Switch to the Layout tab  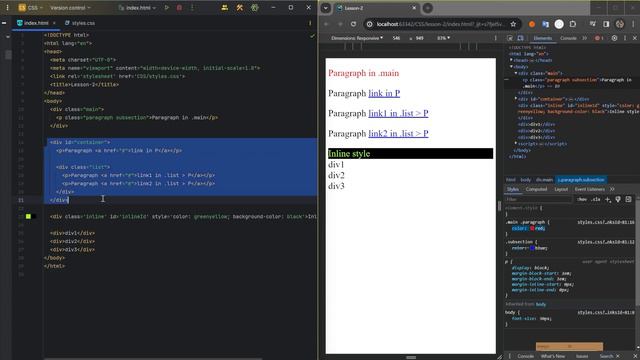click(x=561, y=189)
